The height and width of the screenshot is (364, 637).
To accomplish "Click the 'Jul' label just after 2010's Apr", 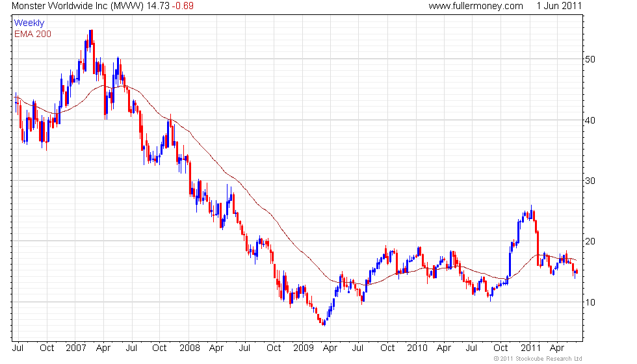I will [471, 348].
